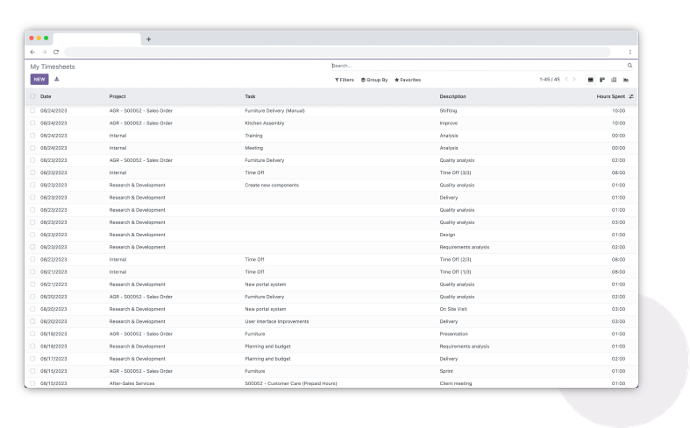The image size is (690, 428).
Task: Sort by the Date column header
Action: tap(46, 96)
